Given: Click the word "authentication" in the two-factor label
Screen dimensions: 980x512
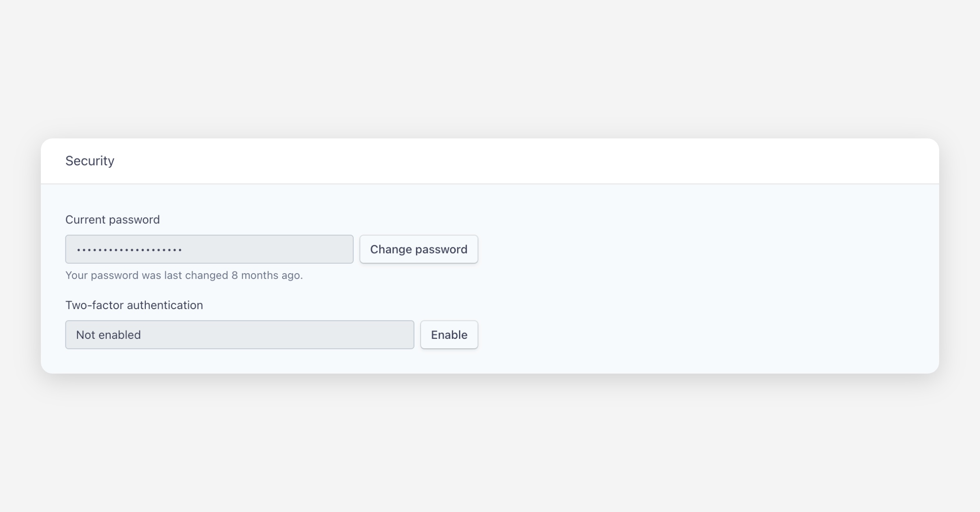Looking at the screenshot, I should coord(165,305).
